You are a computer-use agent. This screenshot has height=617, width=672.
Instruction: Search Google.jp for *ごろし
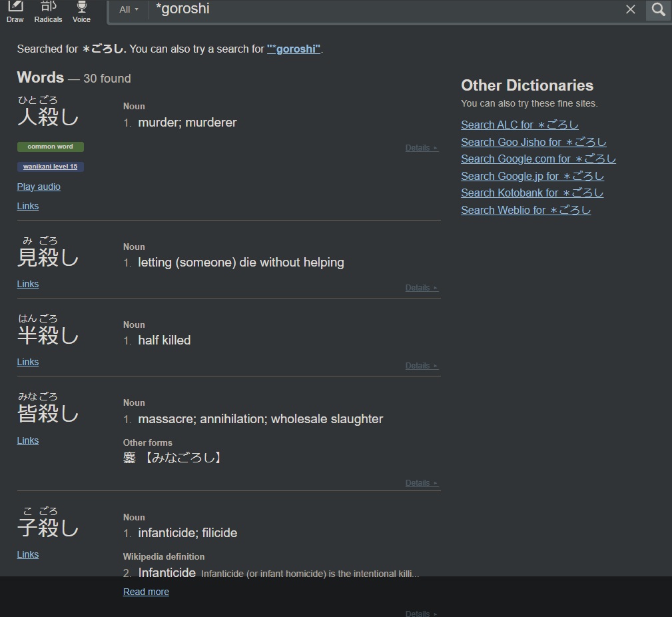tap(533, 176)
